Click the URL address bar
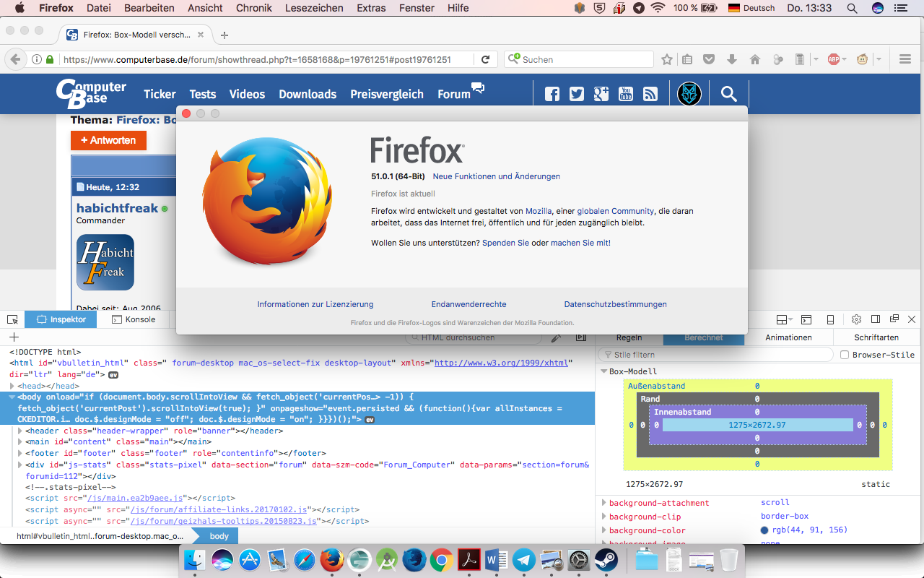Screen dimensions: 924x578 (267, 59)
